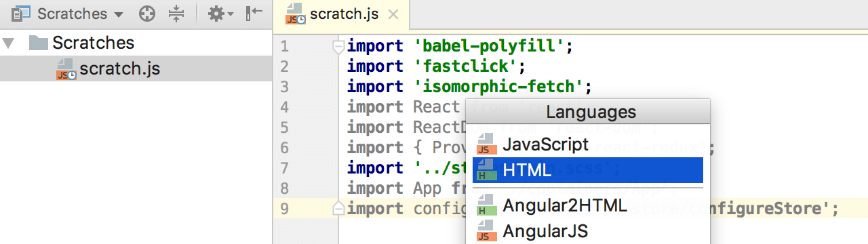Switch to the scratch.js editor tab
The height and width of the screenshot is (244, 868).
click(333, 14)
